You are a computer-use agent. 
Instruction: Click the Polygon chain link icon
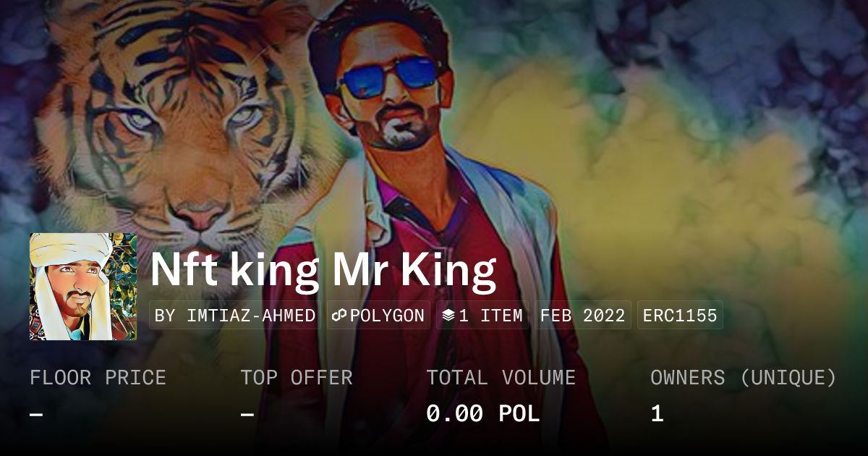339,316
